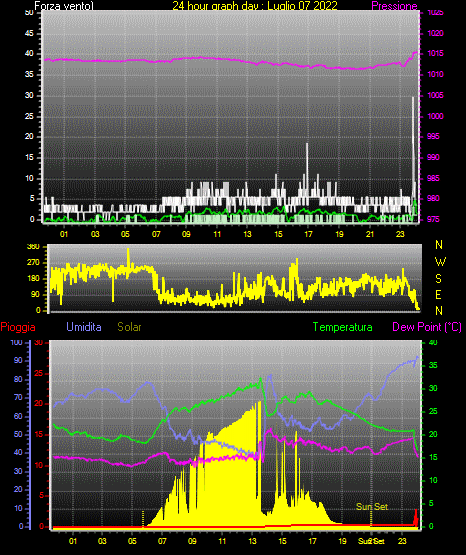
Task: Click the 1000 pressure axis value
Action: click(x=435, y=116)
